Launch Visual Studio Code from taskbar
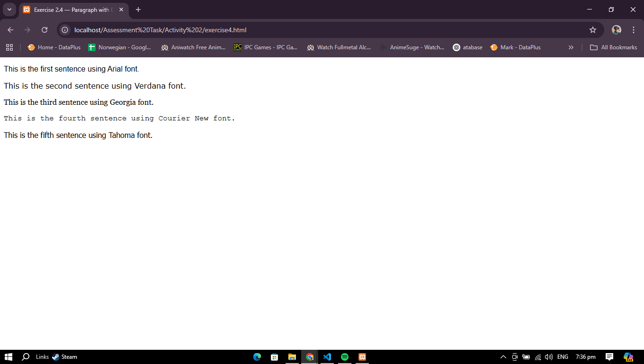Image resolution: width=644 pixels, height=364 pixels. (x=327, y=357)
